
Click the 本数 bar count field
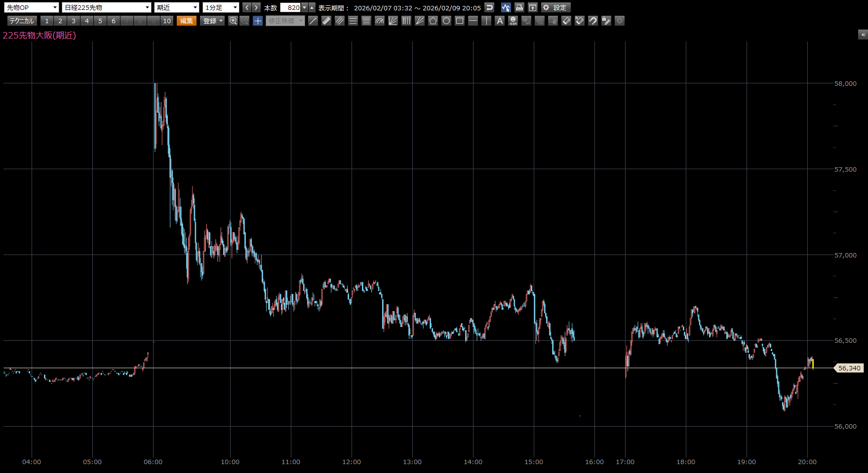click(x=290, y=7)
